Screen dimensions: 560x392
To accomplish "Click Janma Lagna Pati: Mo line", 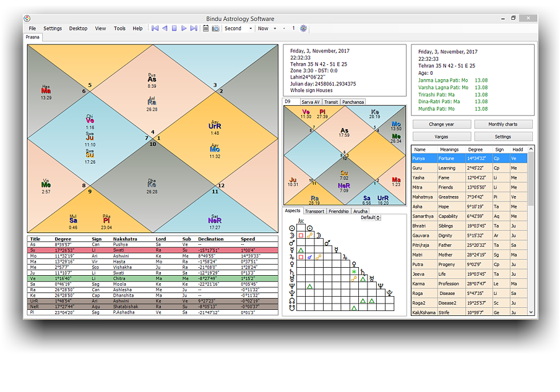I will [x=453, y=80].
